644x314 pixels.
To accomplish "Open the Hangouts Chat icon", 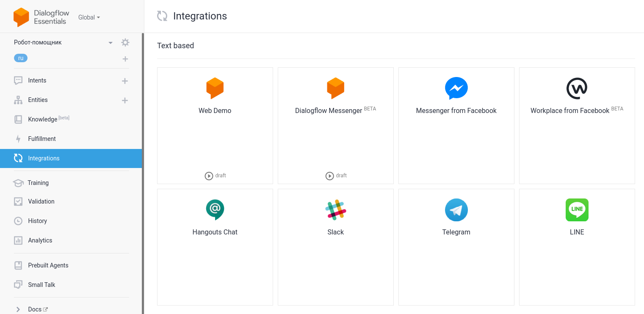I will [x=215, y=209].
